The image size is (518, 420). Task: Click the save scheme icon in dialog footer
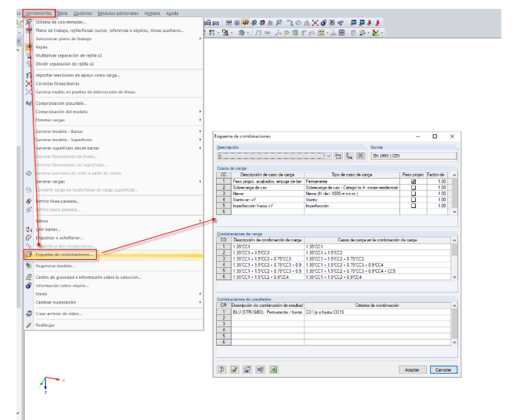[x=247, y=370]
